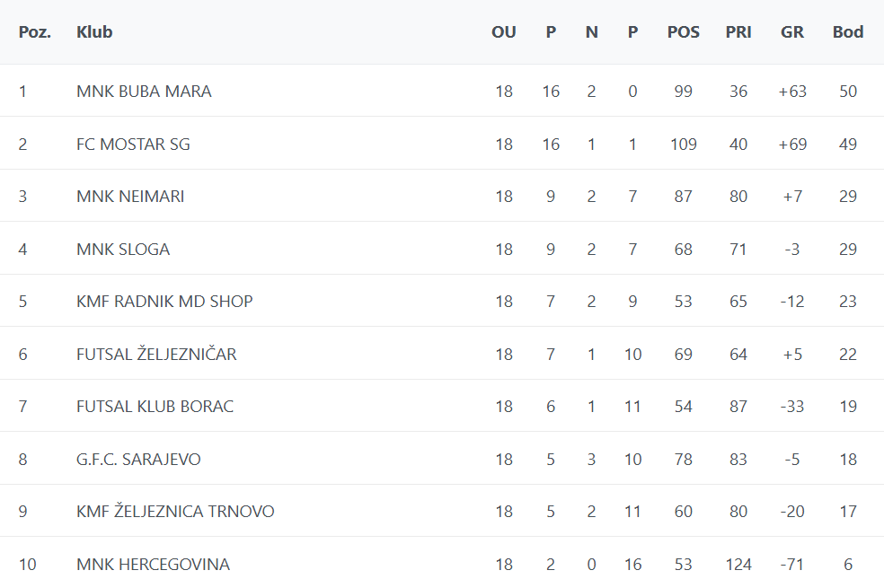884x588 pixels.
Task: Click the GR goal difference header
Action: click(792, 32)
